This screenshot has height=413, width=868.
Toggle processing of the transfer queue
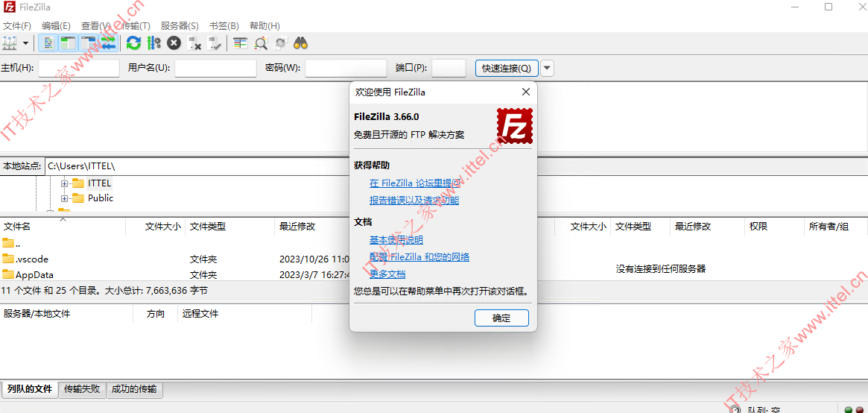coord(154,42)
